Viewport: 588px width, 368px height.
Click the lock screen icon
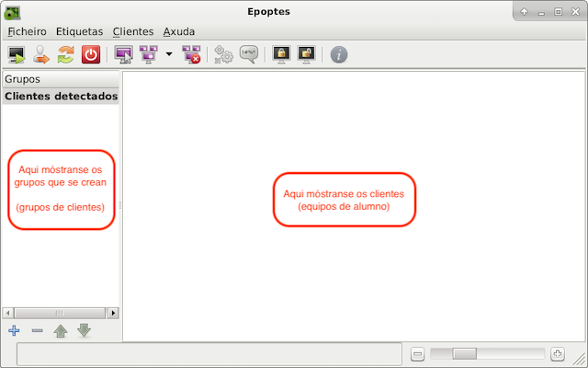click(x=281, y=55)
